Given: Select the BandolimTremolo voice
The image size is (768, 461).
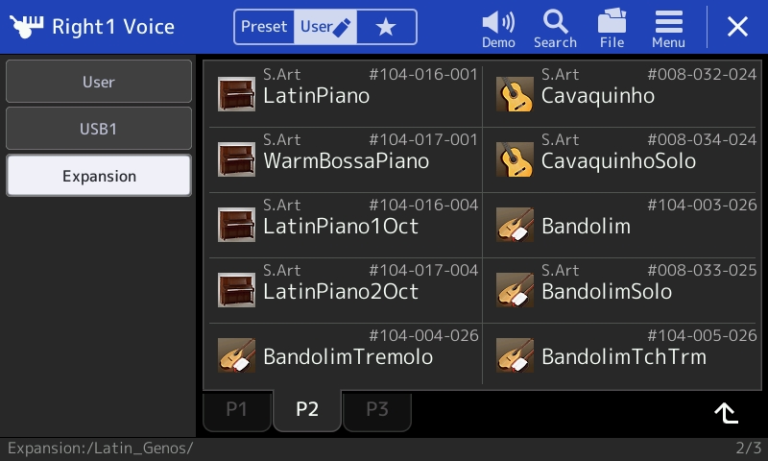Looking at the screenshot, I should coord(346,355).
